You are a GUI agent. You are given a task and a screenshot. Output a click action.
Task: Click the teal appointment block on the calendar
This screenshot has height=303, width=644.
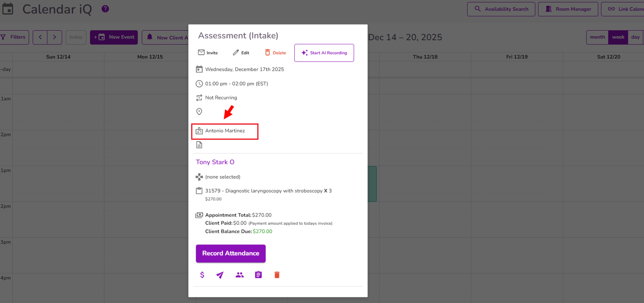[x=372, y=184]
